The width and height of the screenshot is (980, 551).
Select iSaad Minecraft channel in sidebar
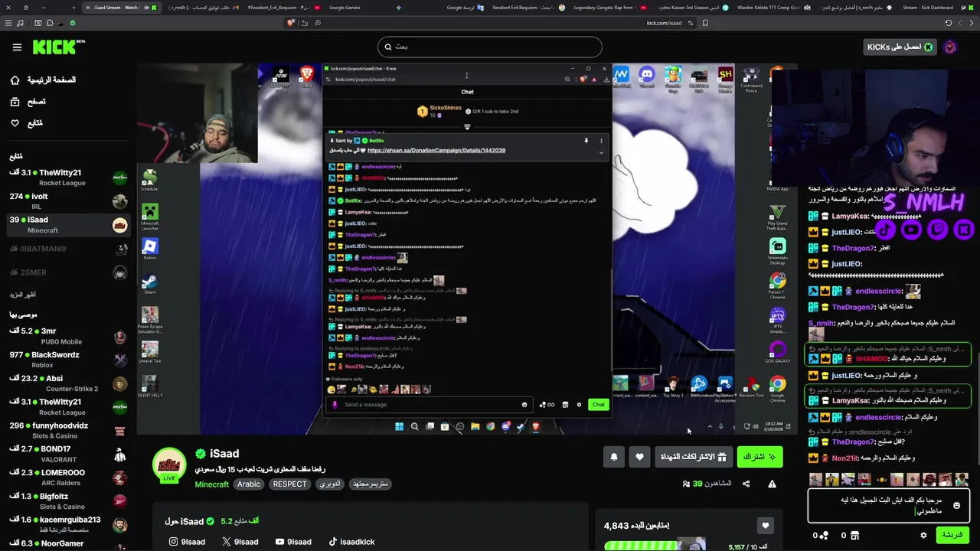(x=68, y=224)
